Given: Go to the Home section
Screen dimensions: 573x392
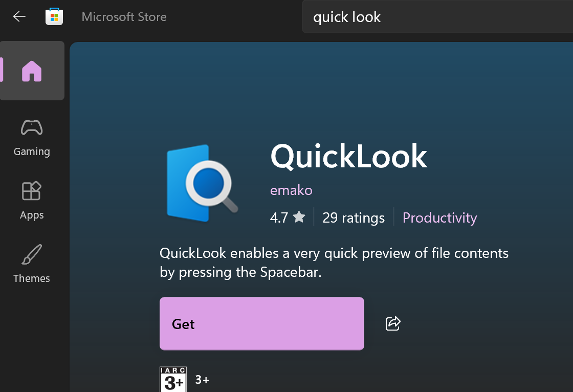Looking at the screenshot, I should click(32, 71).
